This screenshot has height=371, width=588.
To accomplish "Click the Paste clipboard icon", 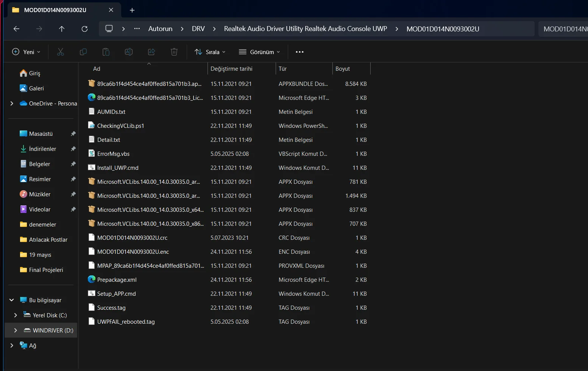I will tap(106, 52).
